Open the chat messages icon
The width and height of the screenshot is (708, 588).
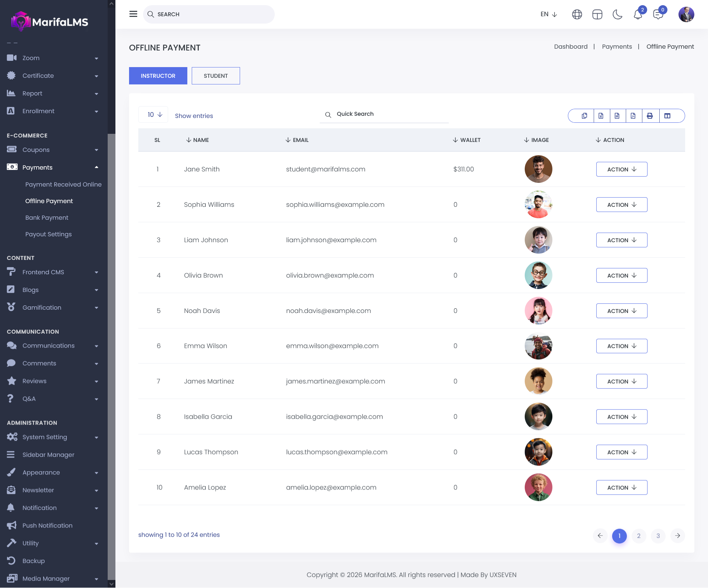(658, 14)
